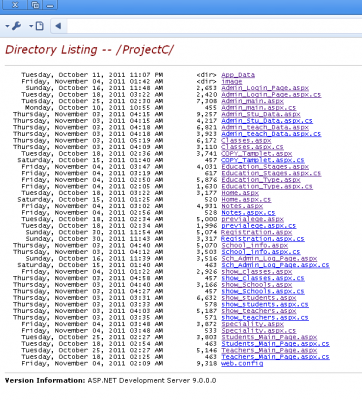The image size is (362, 400).
Task: Open Admin_Login_Page.aspx.cs link
Action: point(271,95)
